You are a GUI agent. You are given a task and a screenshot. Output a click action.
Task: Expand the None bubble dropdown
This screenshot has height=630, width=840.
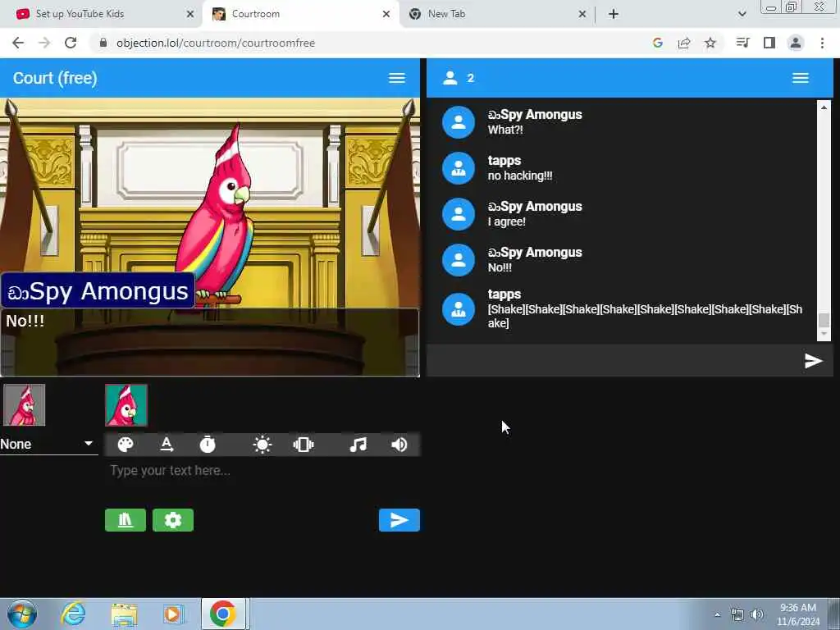coord(48,444)
